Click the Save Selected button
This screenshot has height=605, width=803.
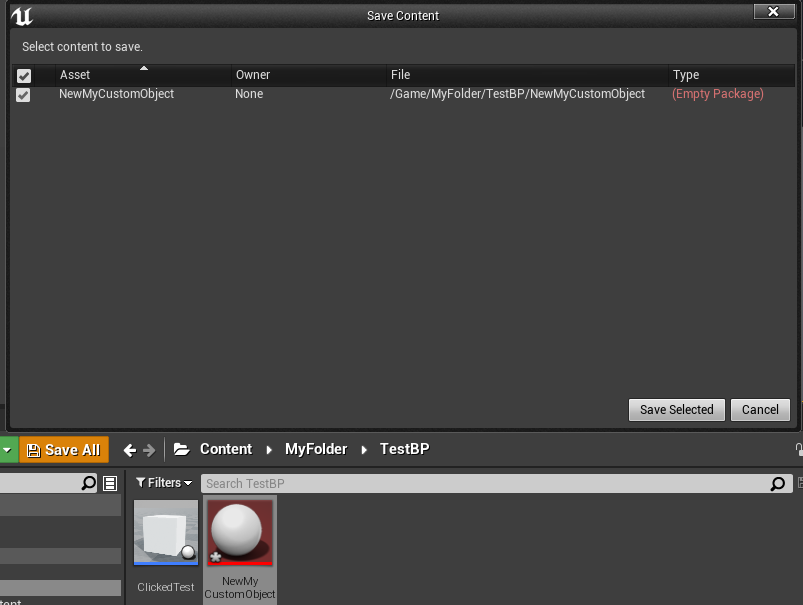[676, 410]
